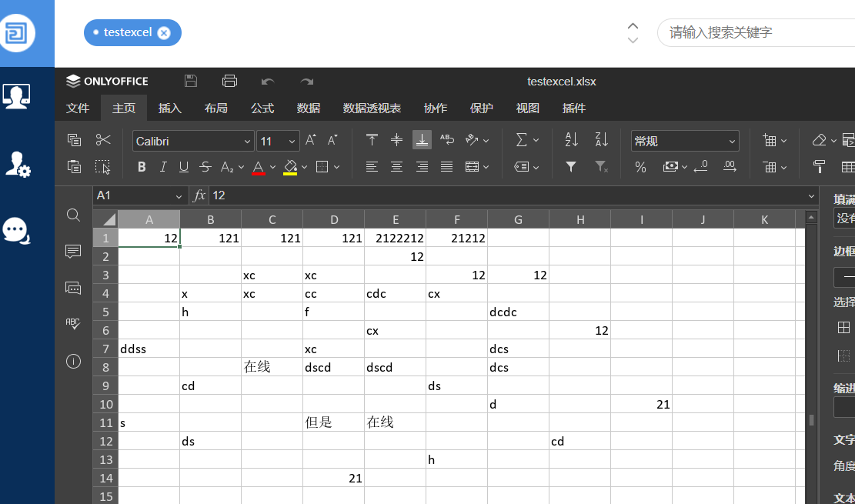Toggle Align Bottom vertical alignment

pyautogui.click(x=422, y=140)
